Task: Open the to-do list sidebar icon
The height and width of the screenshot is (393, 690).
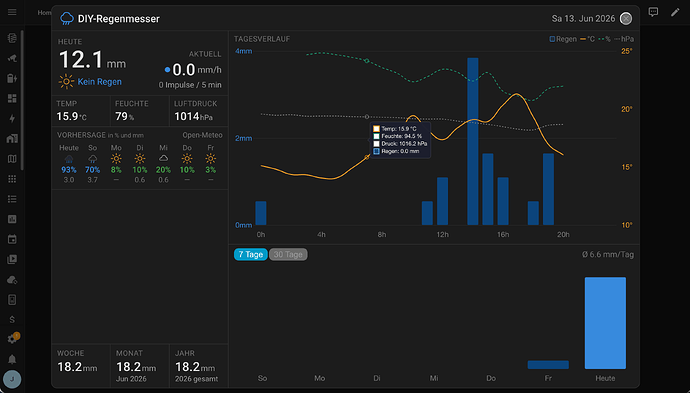Action: tap(12, 199)
